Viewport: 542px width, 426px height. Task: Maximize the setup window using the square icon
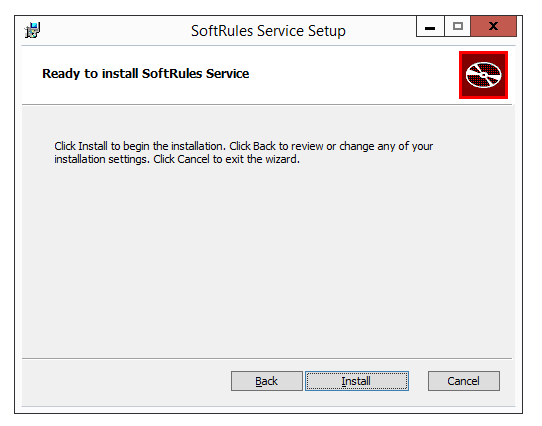tap(457, 26)
